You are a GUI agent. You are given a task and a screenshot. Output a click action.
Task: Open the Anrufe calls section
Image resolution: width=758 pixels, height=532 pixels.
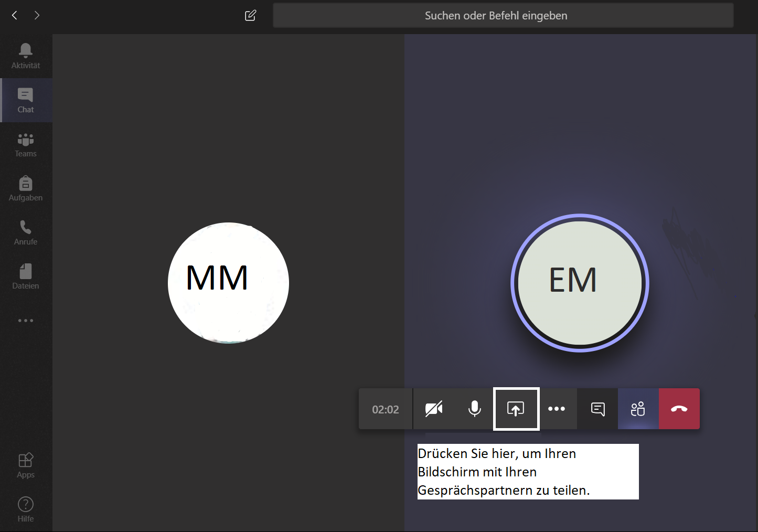click(x=26, y=232)
